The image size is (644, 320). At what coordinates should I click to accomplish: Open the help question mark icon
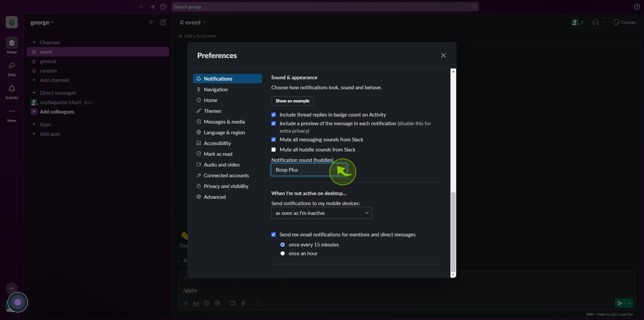tap(637, 7)
